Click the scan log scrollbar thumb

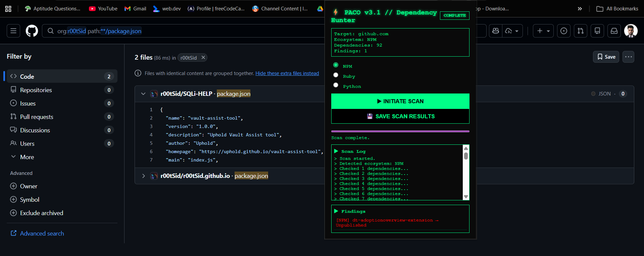click(x=466, y=156)
